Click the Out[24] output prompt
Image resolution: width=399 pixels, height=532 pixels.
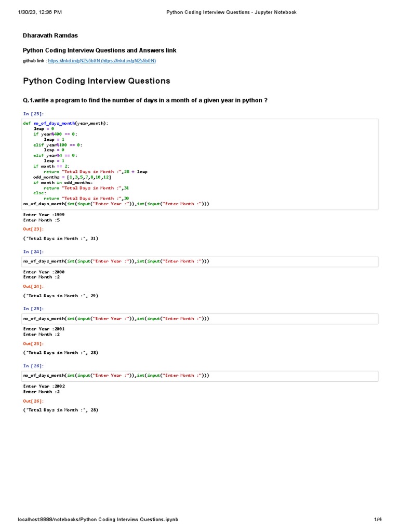coord(33,286)
